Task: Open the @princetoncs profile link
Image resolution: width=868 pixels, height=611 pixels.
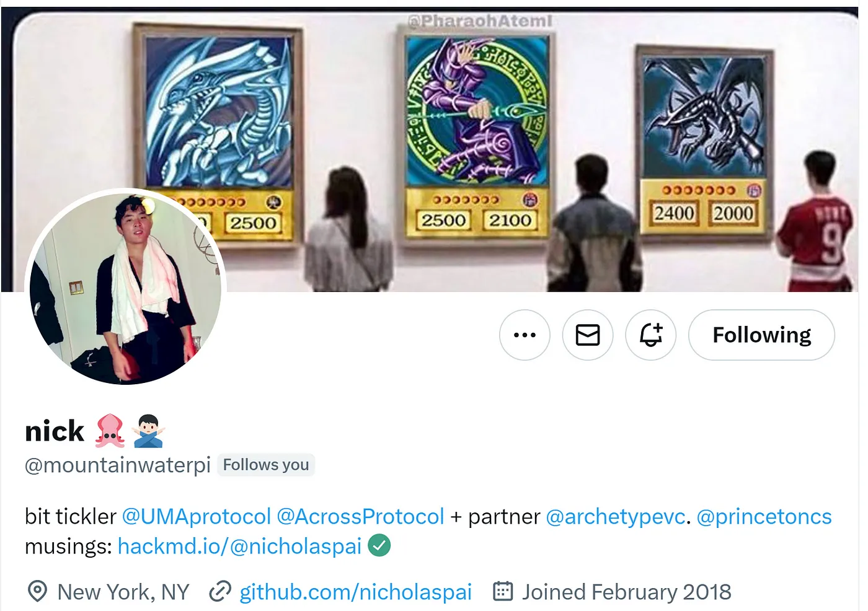Action: click(x=764, y=516)
